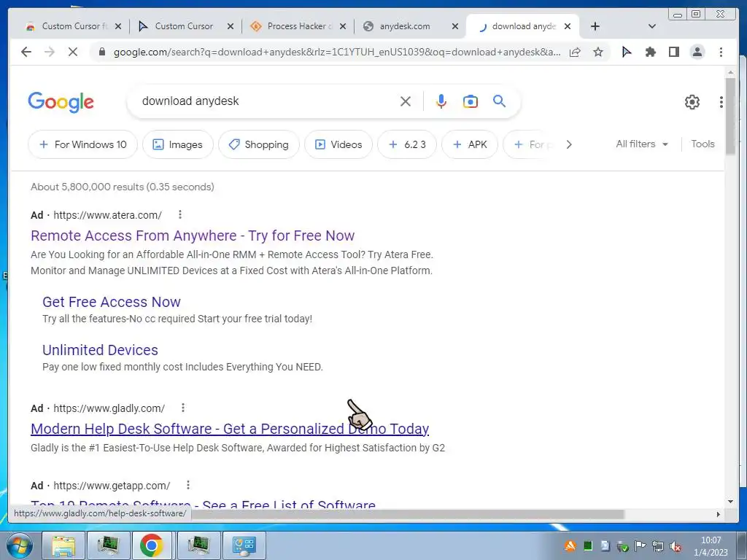Click the Google logo
The width and height of the screenshot is (747, 560).
[61, 102]
